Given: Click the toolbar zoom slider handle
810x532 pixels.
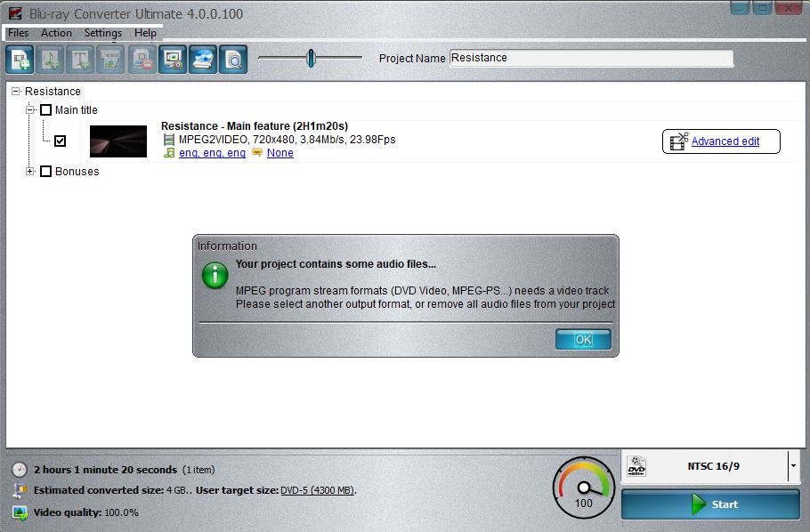Looking at the screenshot, I should click(311, 59).
